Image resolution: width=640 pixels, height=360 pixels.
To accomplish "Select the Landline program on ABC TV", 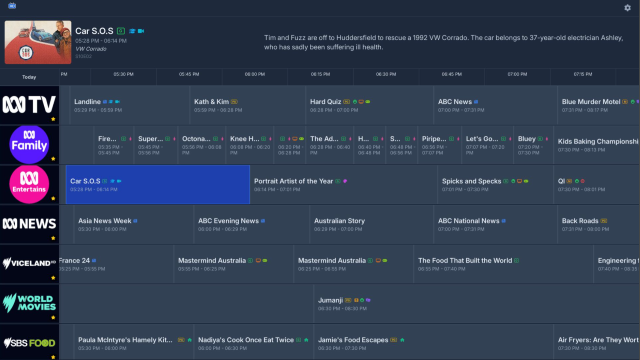I will coord(130,105).
